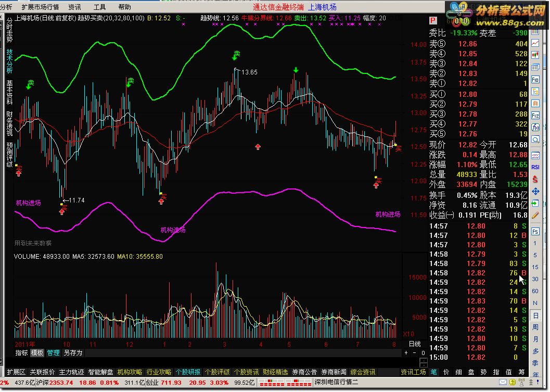The height and width of the screenshot is (392, 550).
Task: Click the magnifier search icon
Action: [535, 140]
